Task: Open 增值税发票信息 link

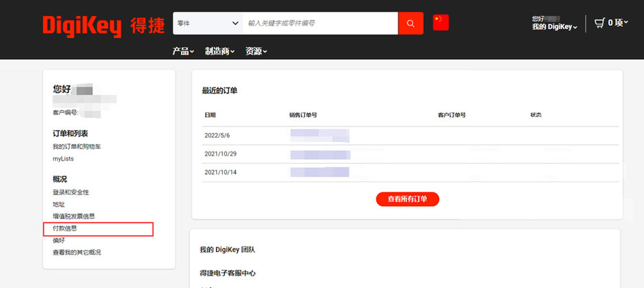Action: coord(74,216)
